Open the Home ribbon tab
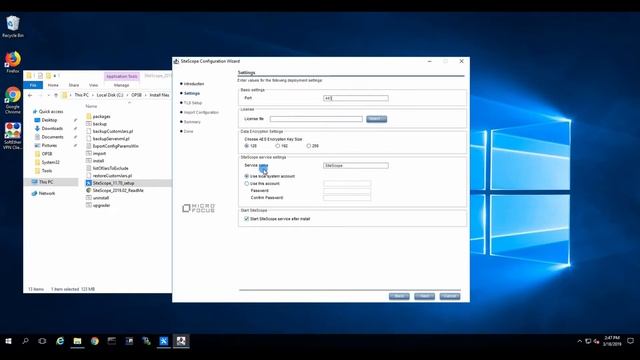 (53, 85)
